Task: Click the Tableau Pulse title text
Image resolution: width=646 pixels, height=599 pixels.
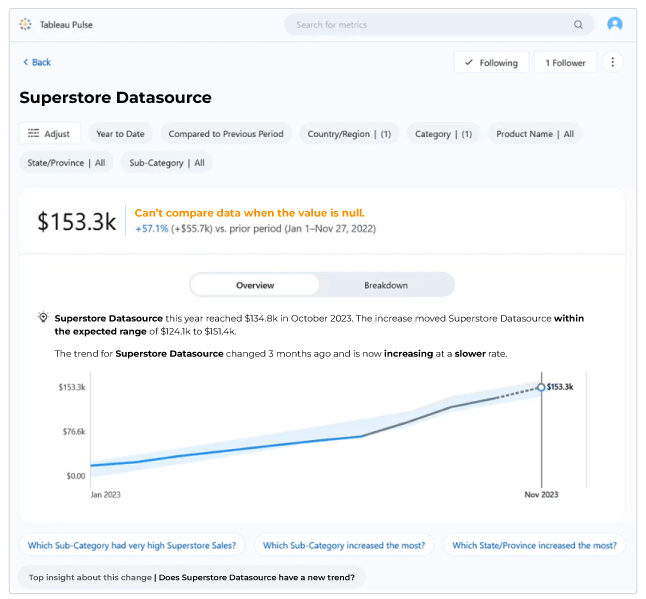Action: [x=66, y=25]
